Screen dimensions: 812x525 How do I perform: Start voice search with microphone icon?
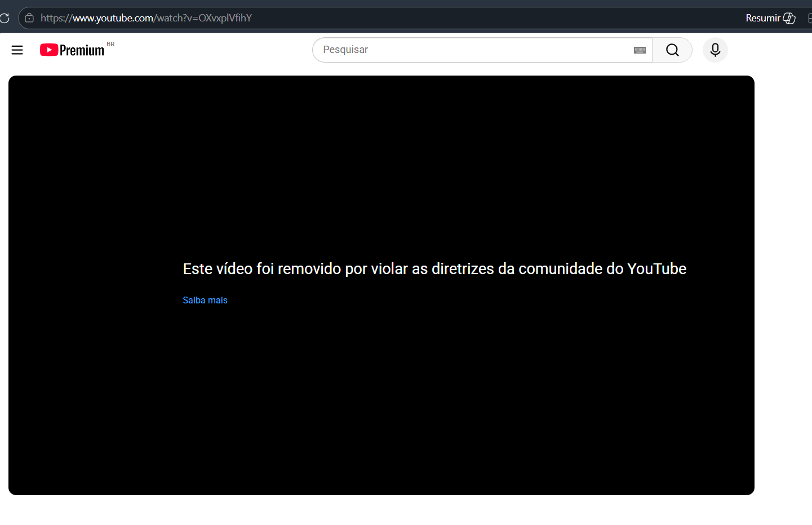(x=715, y=50)
